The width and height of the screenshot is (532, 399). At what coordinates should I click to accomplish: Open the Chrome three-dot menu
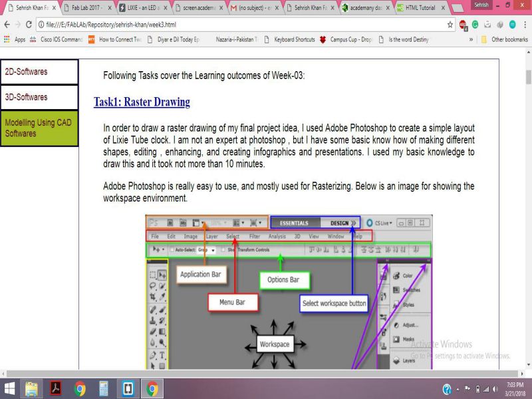tap(525, 25)
